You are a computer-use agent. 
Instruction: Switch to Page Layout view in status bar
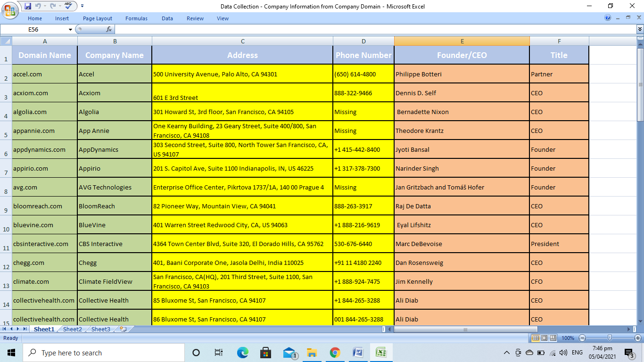click(x=544, y=338)
